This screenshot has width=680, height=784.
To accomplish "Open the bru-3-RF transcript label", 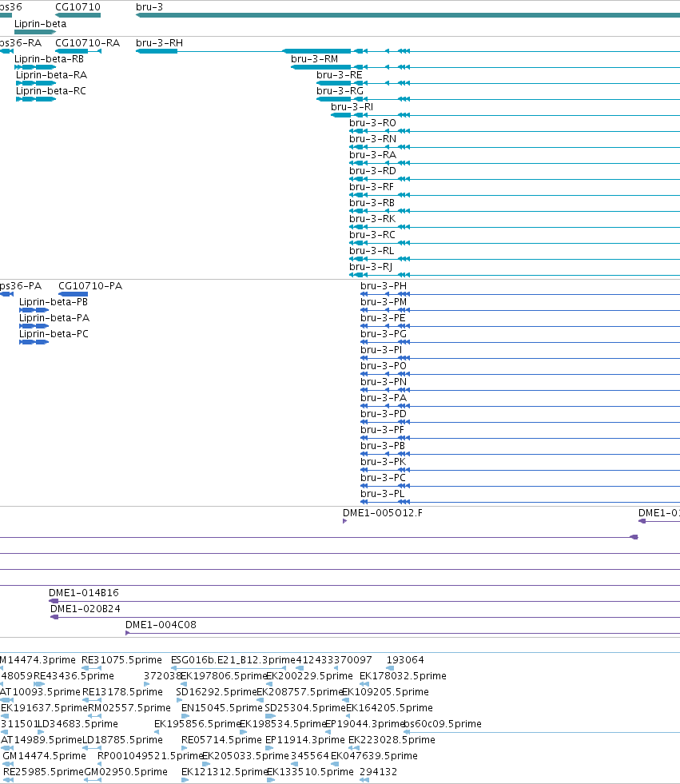I will (x=372, y=187).
